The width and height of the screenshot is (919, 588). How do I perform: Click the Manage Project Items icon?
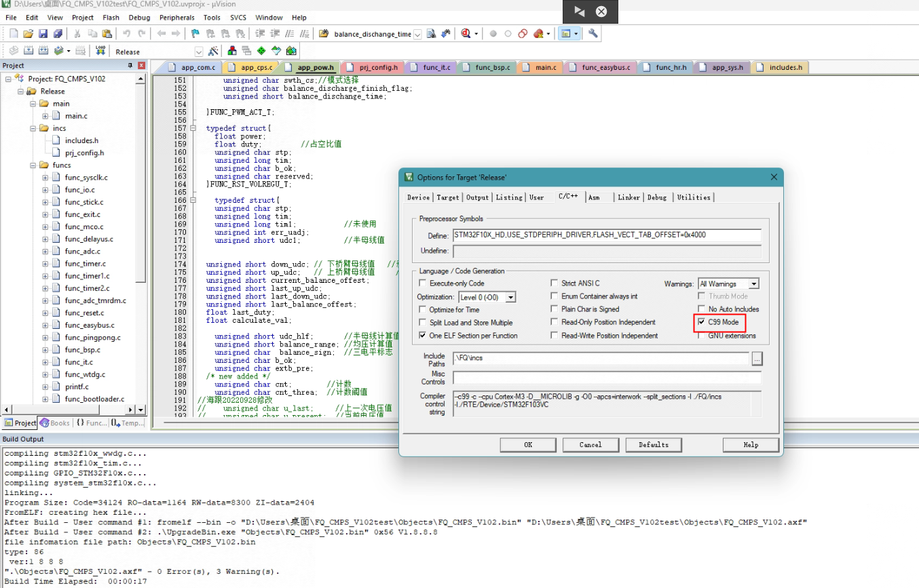click(x=232, y=51)
